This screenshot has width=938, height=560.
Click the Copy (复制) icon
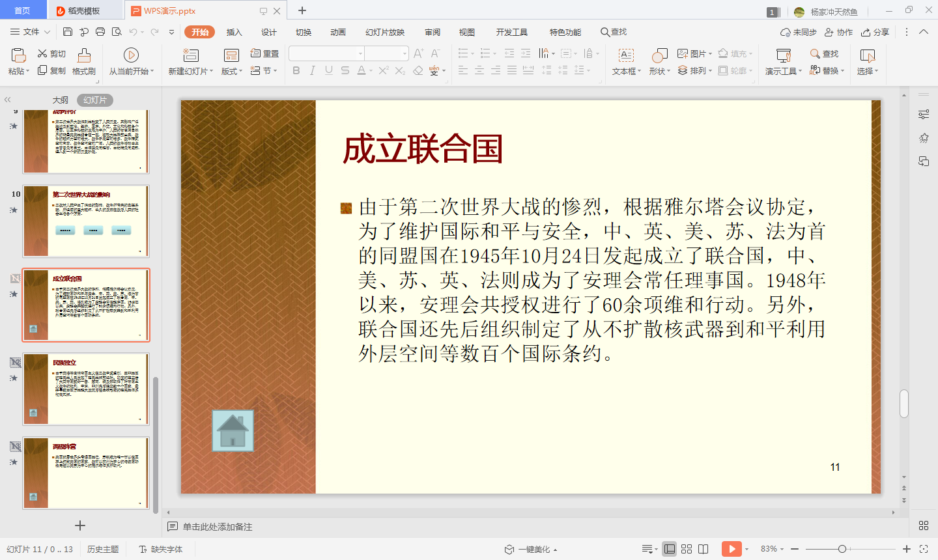42,70
